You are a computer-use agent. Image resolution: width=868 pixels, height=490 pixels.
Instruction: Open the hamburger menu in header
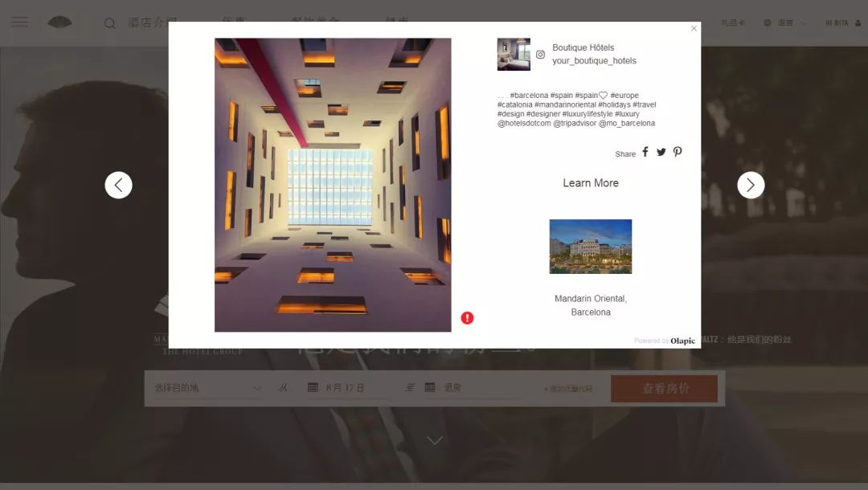(x=19, y=22)
